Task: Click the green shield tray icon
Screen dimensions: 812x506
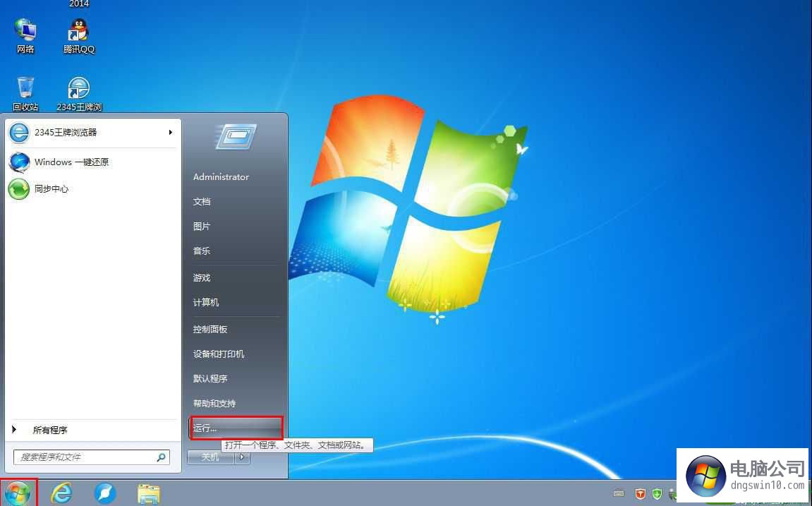Action: pyautogui.click(x=658, y=493)
